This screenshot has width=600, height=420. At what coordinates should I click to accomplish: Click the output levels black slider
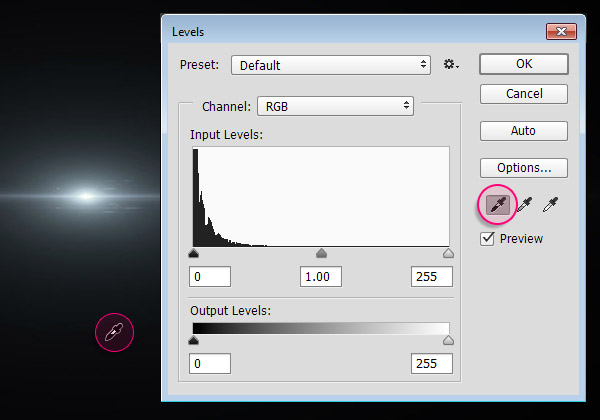[x=193, y=341]
